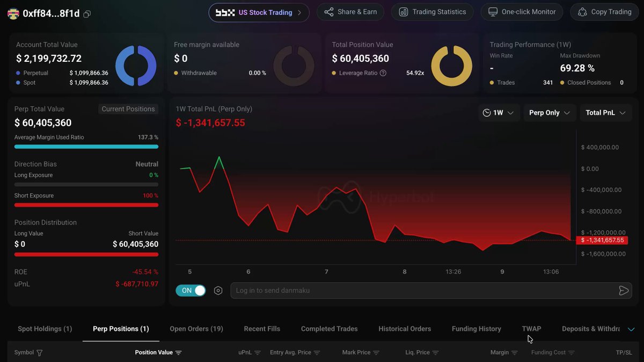The width and height of the screenshot is (644, 362).
Task: Sort by Position Value column icon
Action: [x=179, y=353]
